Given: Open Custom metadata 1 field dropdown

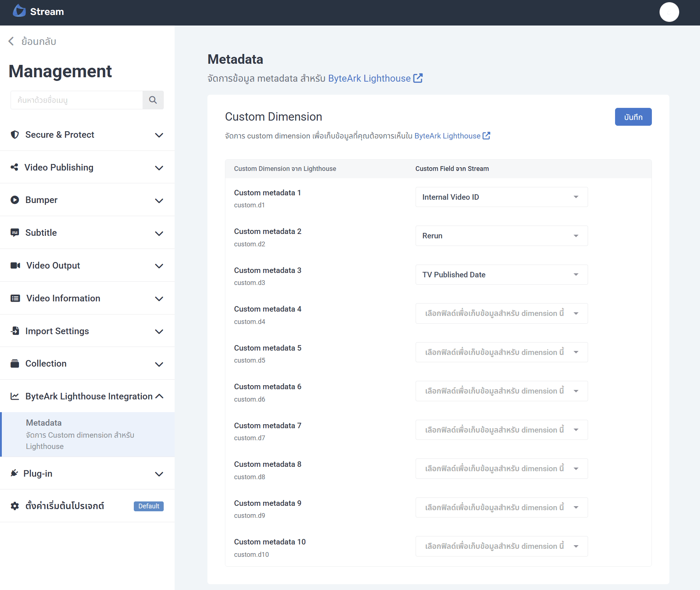Looking at the screenshot, I should [501, 197].
